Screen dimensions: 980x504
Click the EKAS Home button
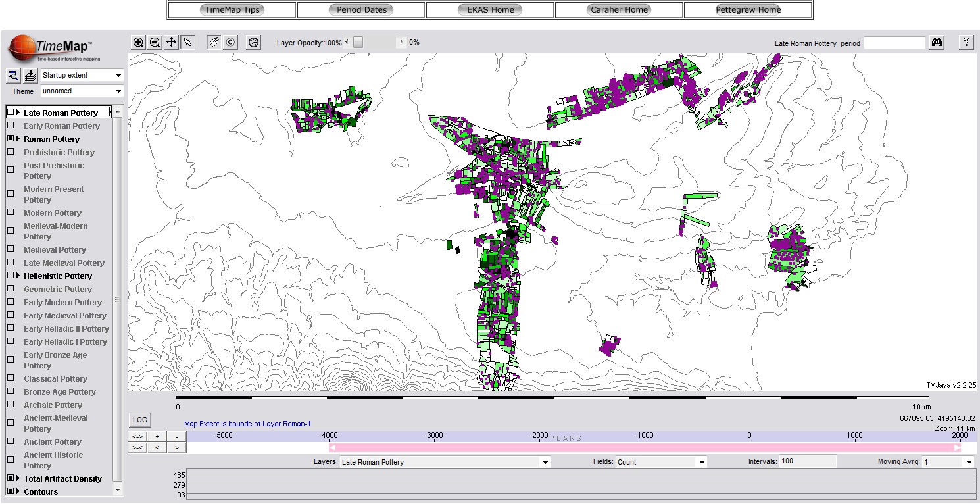coord(490,10)
